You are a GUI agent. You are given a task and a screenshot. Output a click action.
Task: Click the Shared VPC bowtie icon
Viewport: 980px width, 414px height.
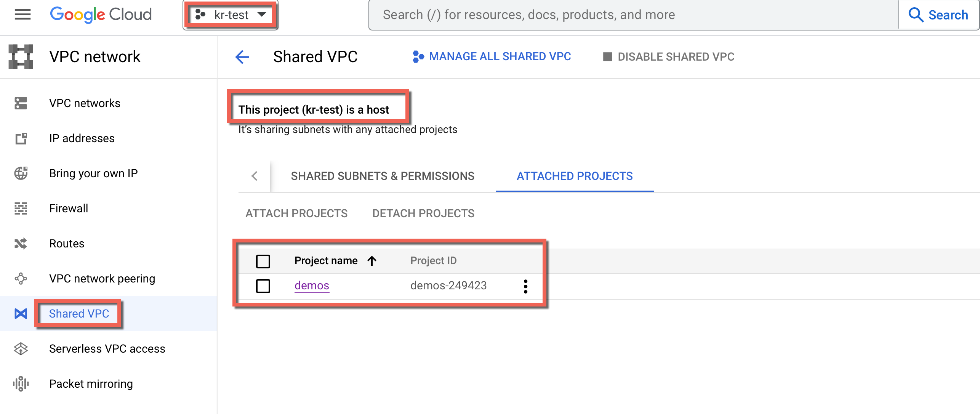coord(21,314)
